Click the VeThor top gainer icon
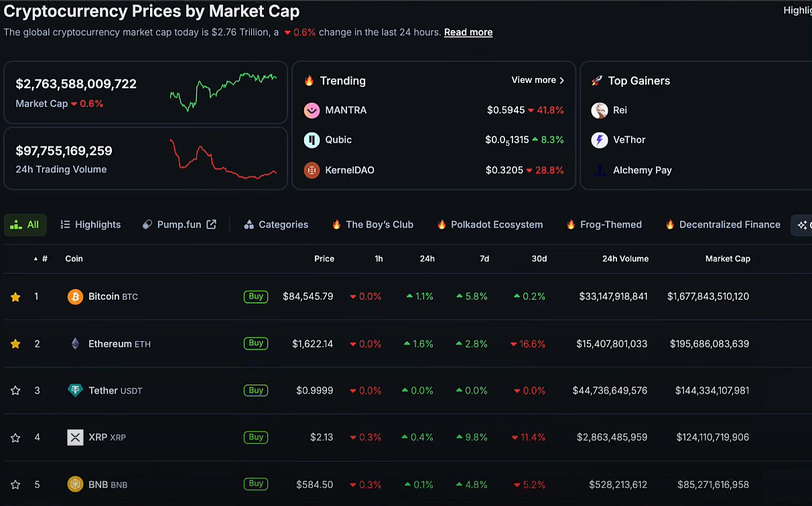This screenshot has width=812, height=506. (599, 140)
